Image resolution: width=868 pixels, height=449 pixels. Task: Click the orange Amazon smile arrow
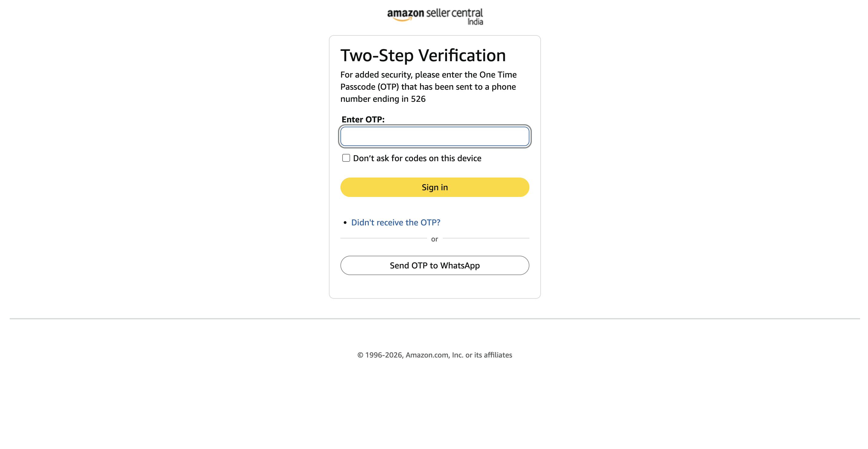pyautogui.click(x=403, y=20)
